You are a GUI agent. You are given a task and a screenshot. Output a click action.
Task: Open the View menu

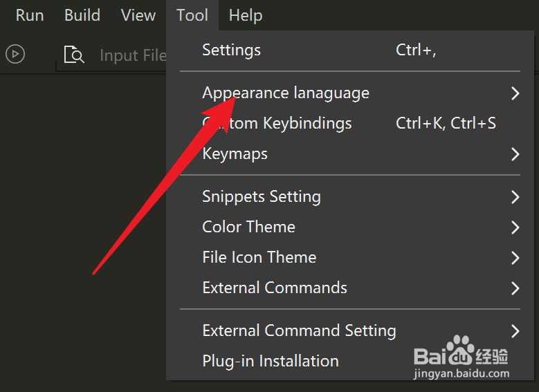[138, 15]
